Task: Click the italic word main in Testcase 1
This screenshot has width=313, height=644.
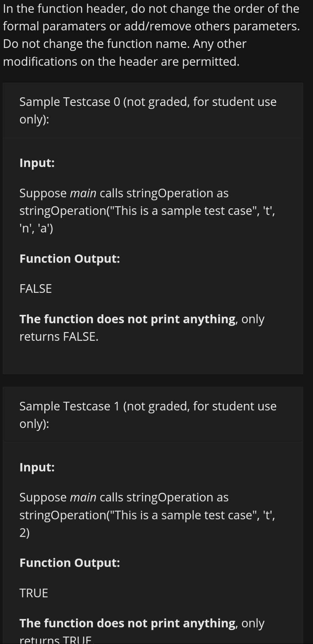Action: (83, 497)
